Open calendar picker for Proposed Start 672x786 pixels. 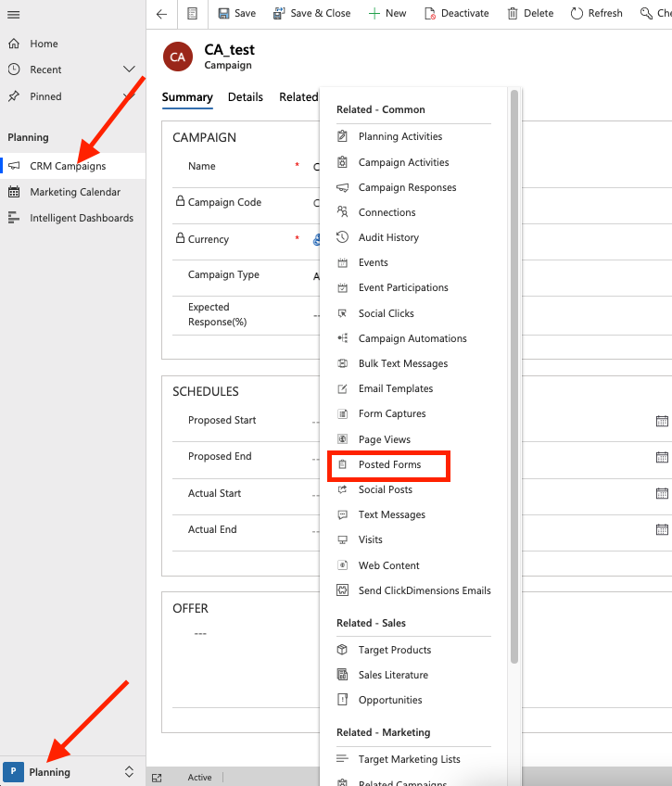coord(662,421)
